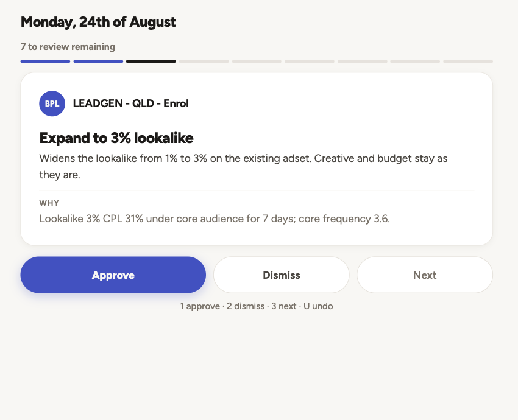518x420 pixels.
Task: Jump to the last progress segment
Action: coord(468,61)
